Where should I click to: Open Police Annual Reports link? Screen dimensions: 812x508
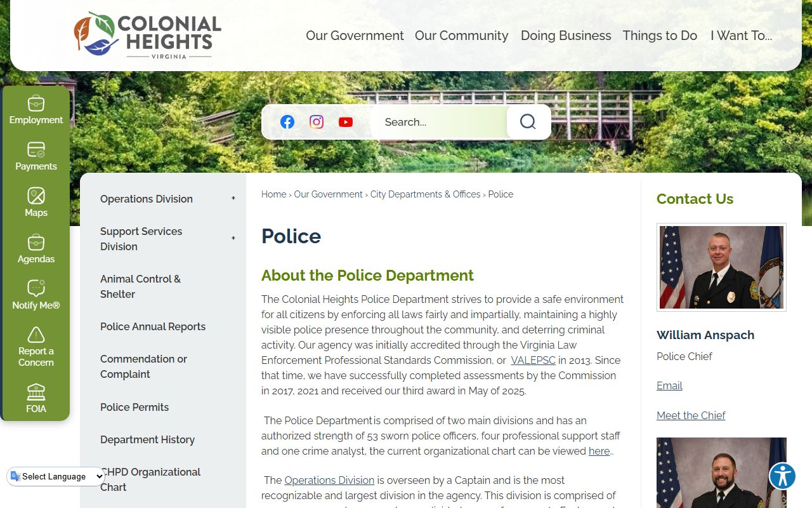click(x=153, y=326)
